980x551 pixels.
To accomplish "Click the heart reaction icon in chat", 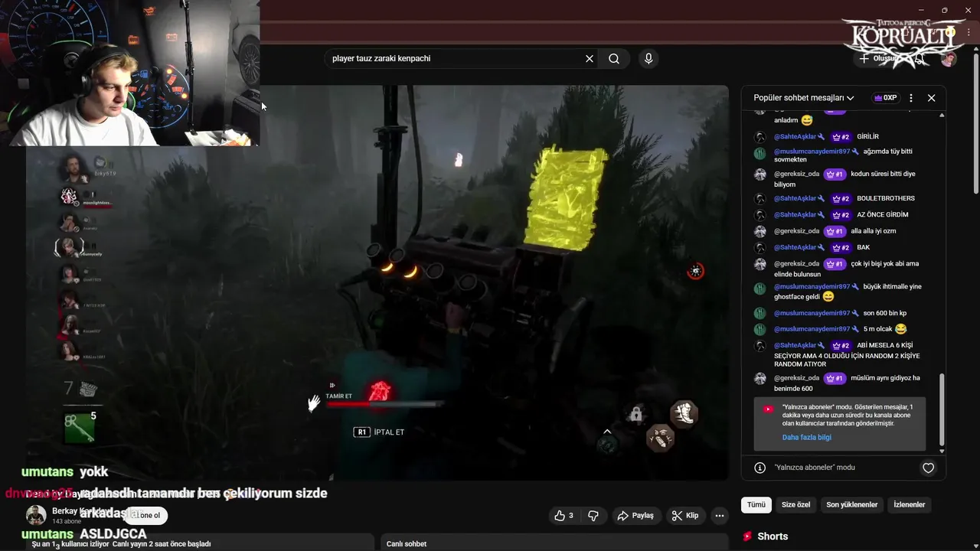I will pos(928,468).
